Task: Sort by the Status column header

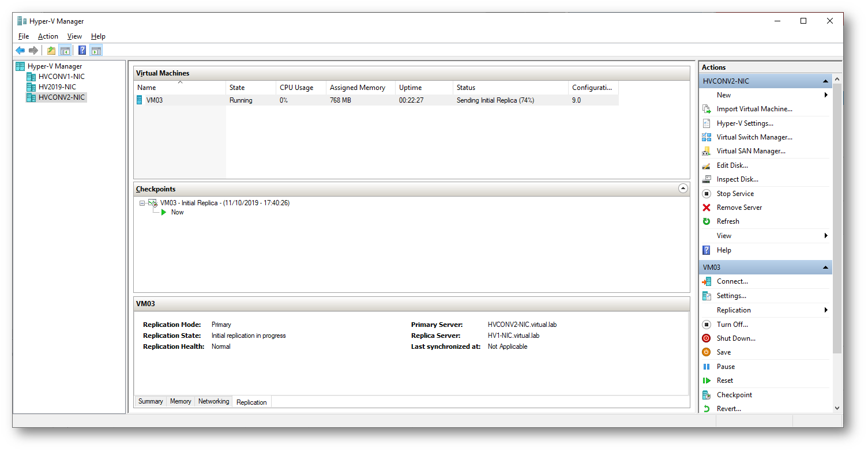Action: (510, 88)
